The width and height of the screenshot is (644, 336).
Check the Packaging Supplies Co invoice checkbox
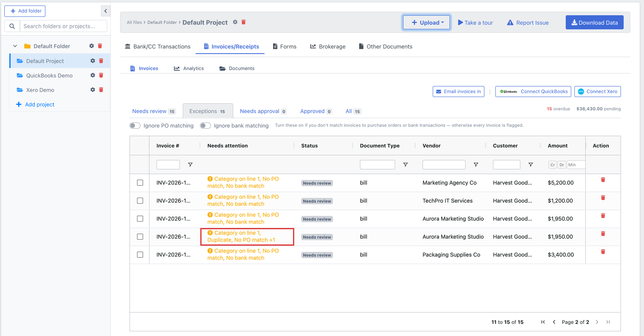(140, 255)
